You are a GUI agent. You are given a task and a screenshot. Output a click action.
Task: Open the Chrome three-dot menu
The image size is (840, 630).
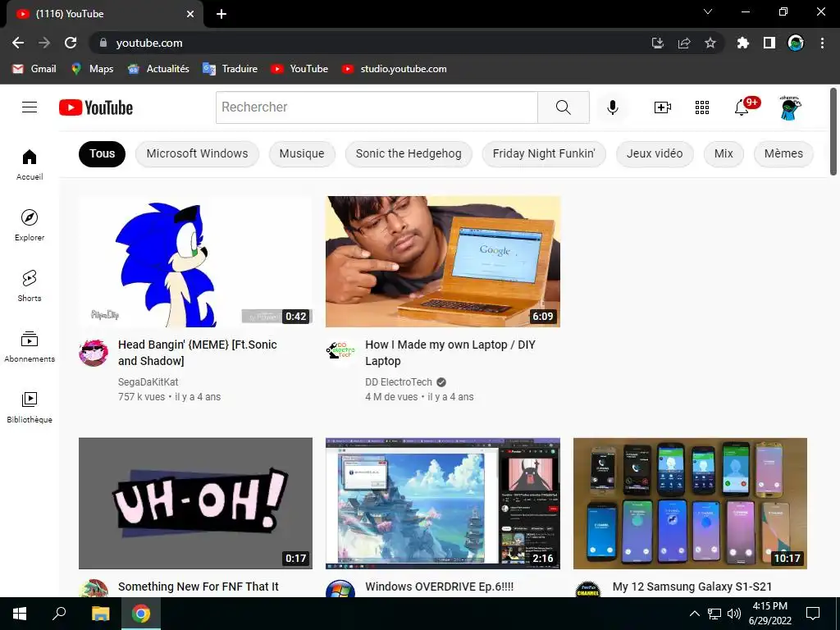point(822,43)
